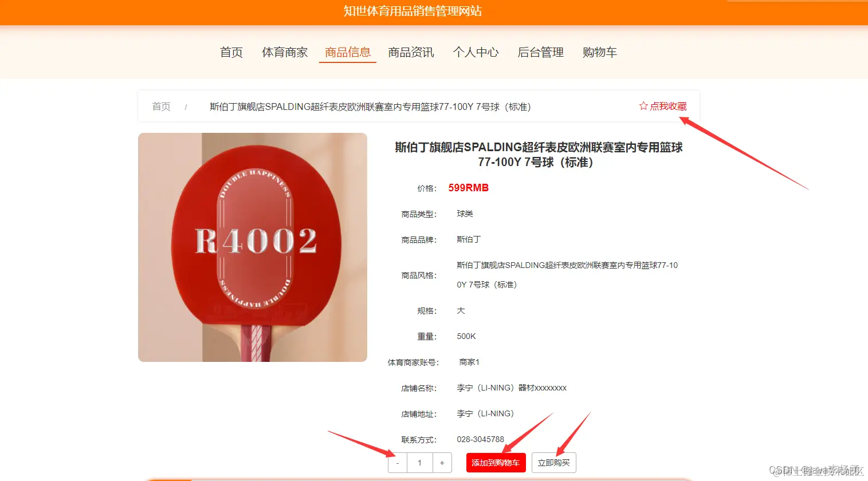Open the 后台管理 menu item
Screen dimensions: 868x481
click(x=540, y=53)
